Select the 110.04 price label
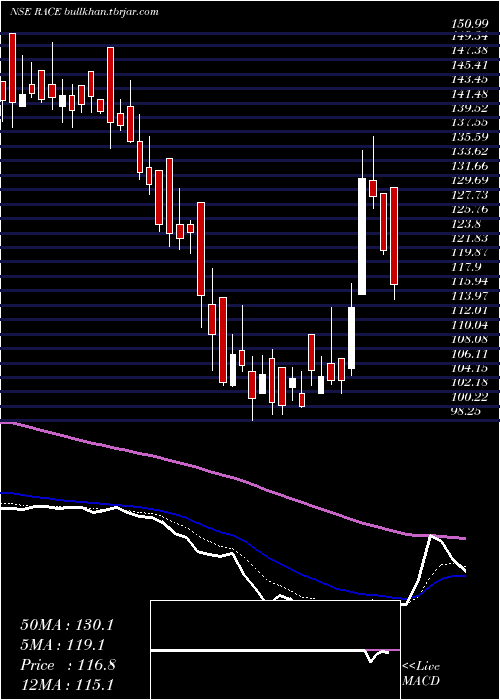500x700 pixels. [x=472, y=325]
